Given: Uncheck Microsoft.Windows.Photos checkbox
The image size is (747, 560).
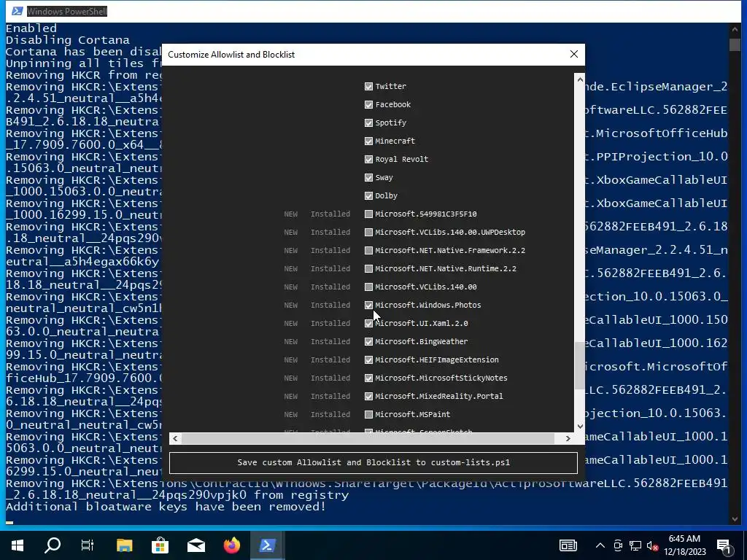Looking at the screenshot, I should click(368, 306).
